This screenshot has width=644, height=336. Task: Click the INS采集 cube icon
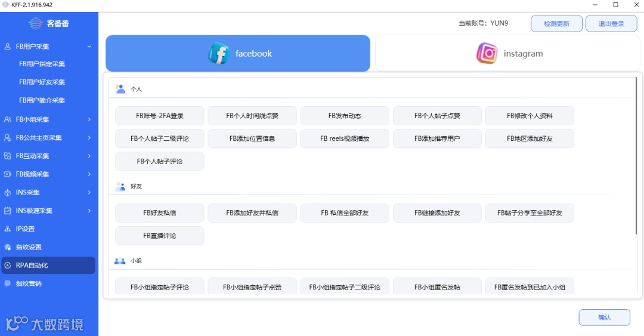pos(7,193)
